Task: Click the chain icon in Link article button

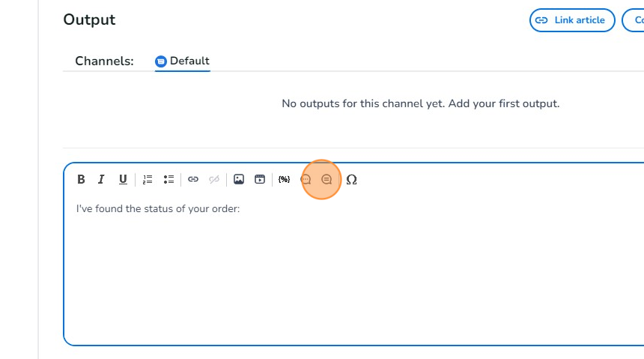Action: pos(541,20)
